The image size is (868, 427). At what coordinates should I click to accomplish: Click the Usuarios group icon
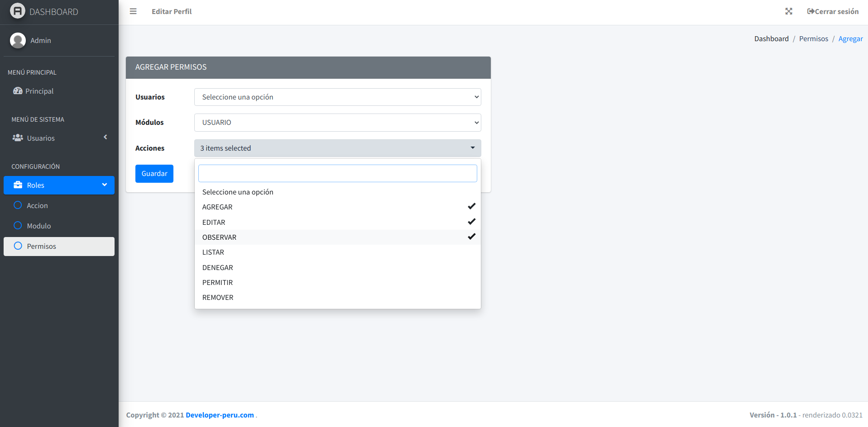18,138
